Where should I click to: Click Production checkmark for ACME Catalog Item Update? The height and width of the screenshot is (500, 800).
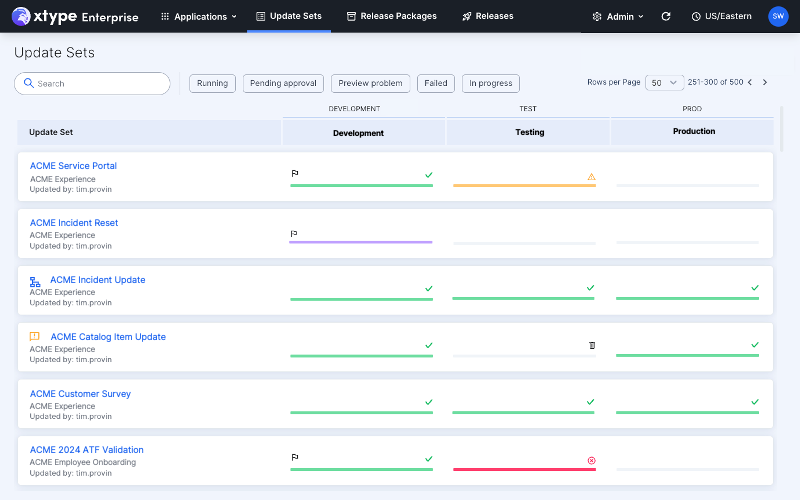755,345
